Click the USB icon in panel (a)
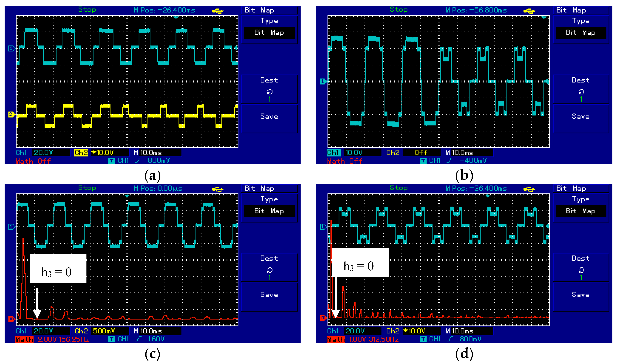This screenshot has height=364, width=617. pos(217,11)
